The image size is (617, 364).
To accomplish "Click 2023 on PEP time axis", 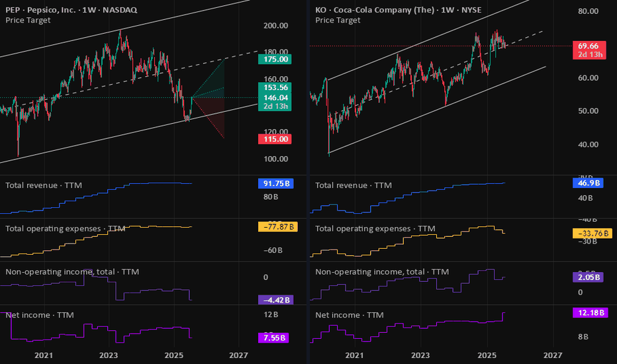I will coord(108,355).
